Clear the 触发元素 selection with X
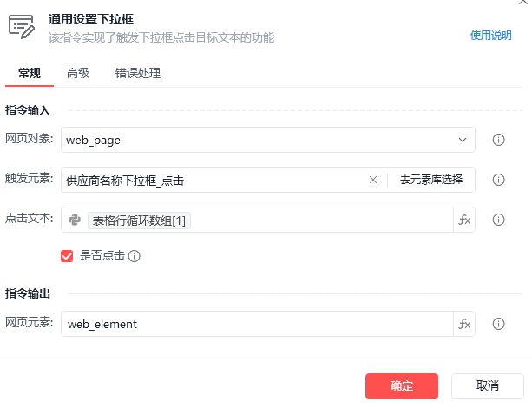The height and width of the screenshot is (408, 532). point(373,180)
